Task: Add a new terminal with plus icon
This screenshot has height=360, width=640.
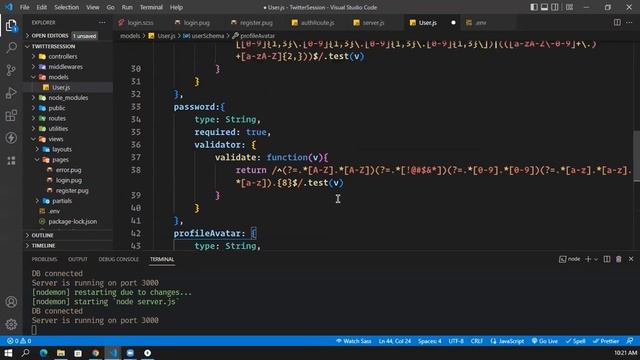Action: [588, 259]
